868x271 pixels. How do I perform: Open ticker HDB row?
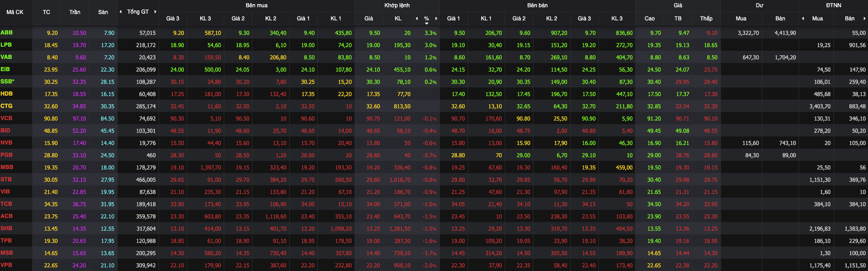pos(7,94)
